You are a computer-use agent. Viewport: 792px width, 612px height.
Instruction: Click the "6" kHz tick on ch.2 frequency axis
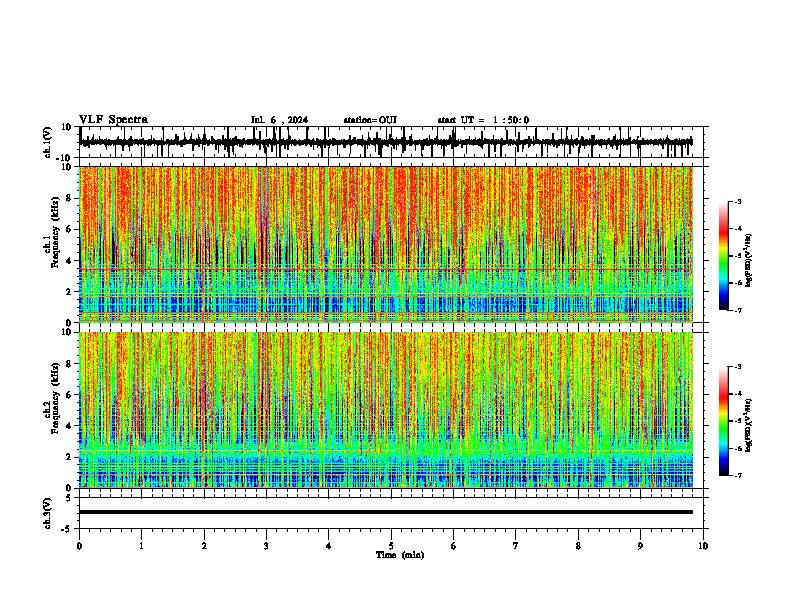click(70, 395)
